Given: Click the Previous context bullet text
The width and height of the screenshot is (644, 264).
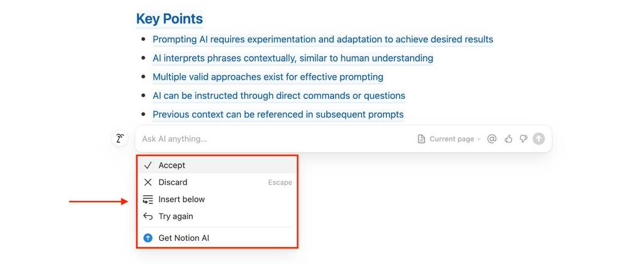Looking at the screenshot, I should (x=278, y=114).
